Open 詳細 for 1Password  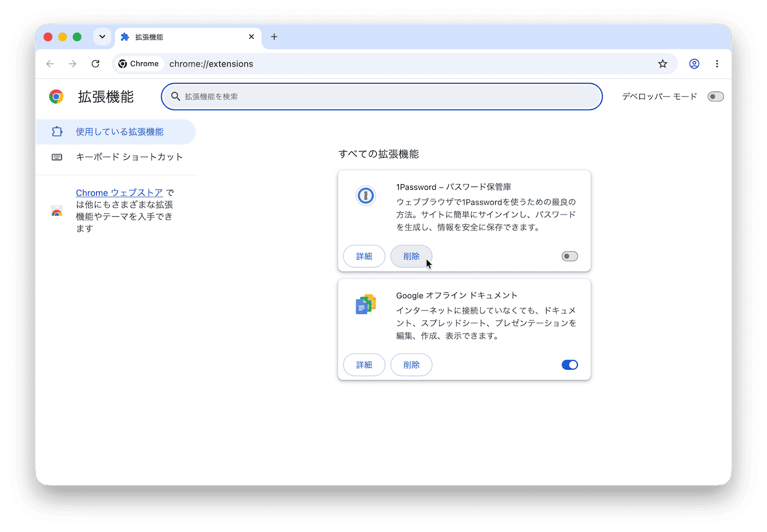click(x=364, y=256)
